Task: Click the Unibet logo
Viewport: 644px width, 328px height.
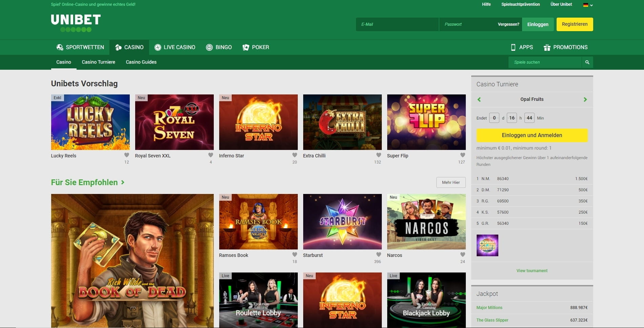Action: (76, 23)
